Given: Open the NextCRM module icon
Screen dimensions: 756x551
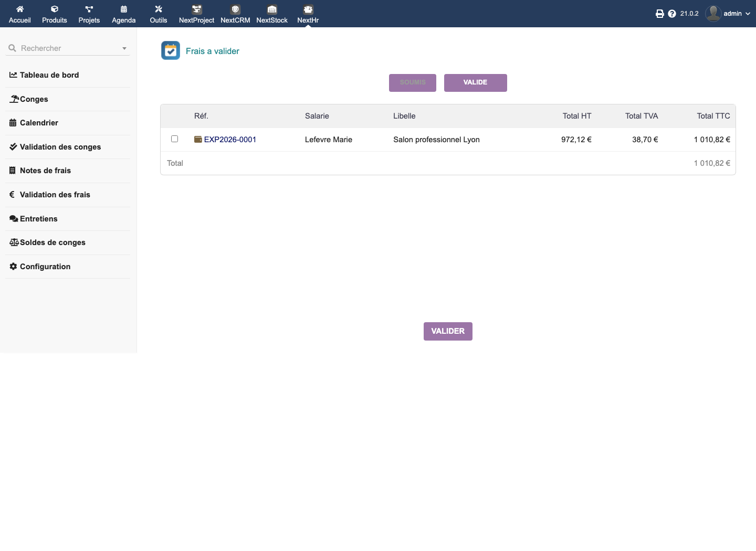Looking at the screenshot, I should tap(235, 9).
